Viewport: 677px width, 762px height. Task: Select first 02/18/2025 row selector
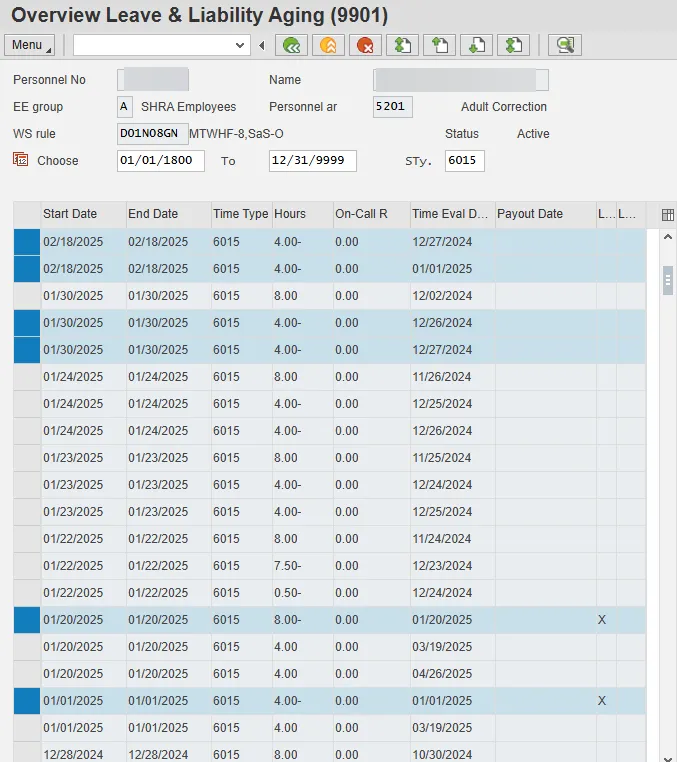pos(27,242)
